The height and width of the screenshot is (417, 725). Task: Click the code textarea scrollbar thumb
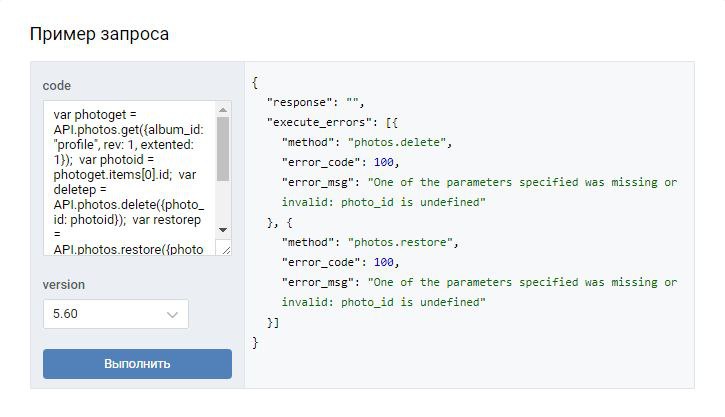[x=223, y=148]
